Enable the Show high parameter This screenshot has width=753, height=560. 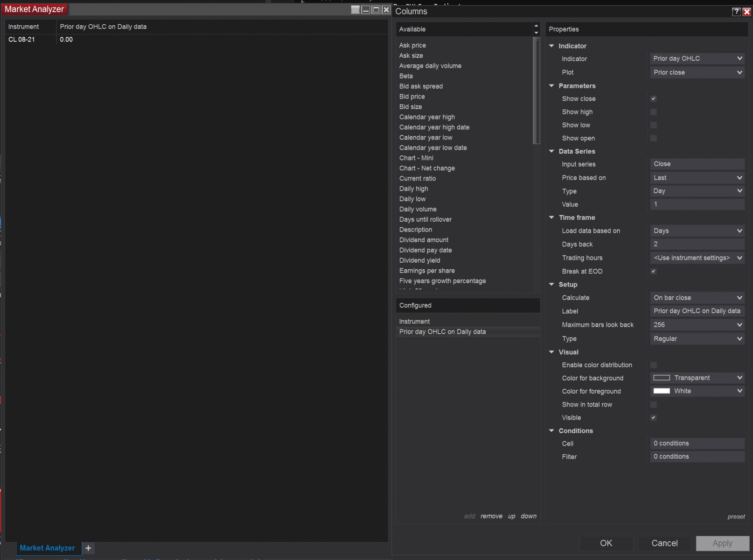coord(653,112)
